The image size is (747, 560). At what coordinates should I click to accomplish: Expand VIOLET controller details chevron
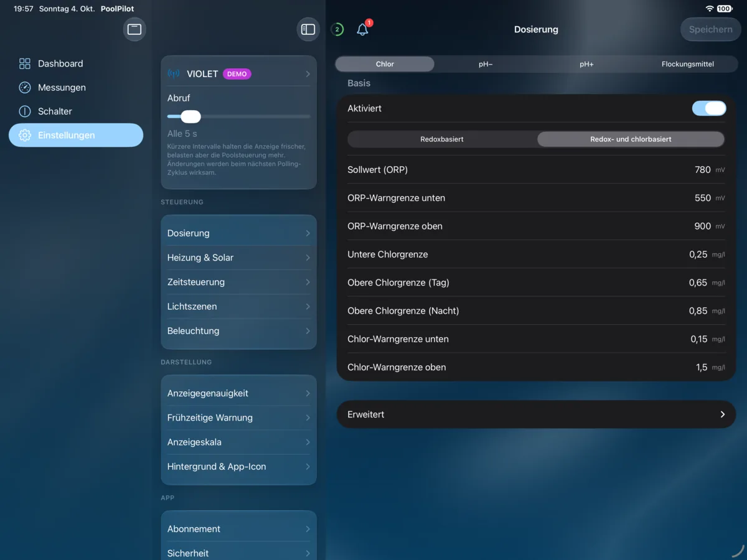point(308,74)
